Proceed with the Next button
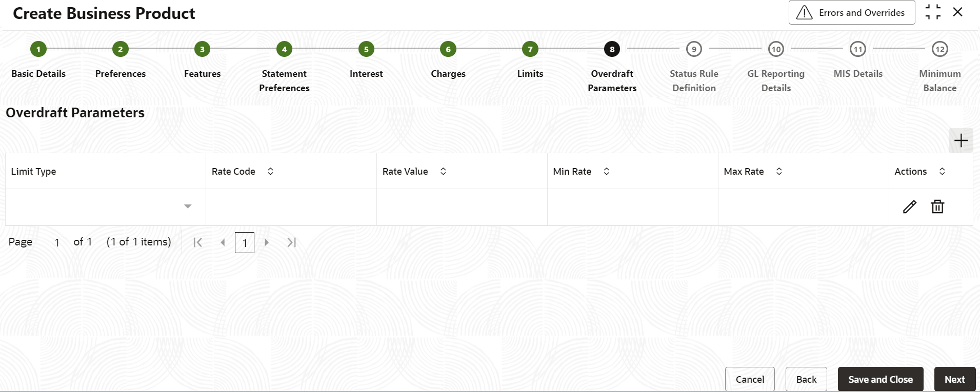Image resolution: width=980 pixels, height=392 pixels. tap(955, 379)
